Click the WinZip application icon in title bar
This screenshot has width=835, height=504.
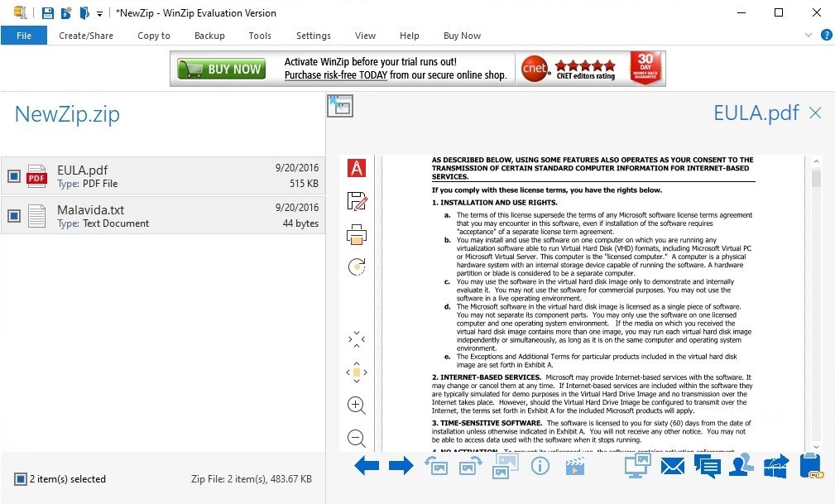click(20, 12)
